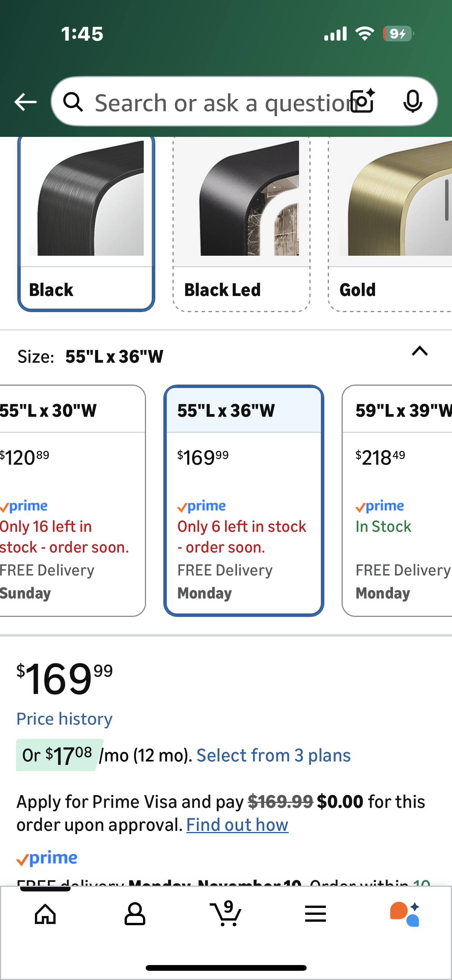The image size is (452, 980).
Task: Open the hamburger menu icon
Action: pyautogui.click(x=316, y=914)
